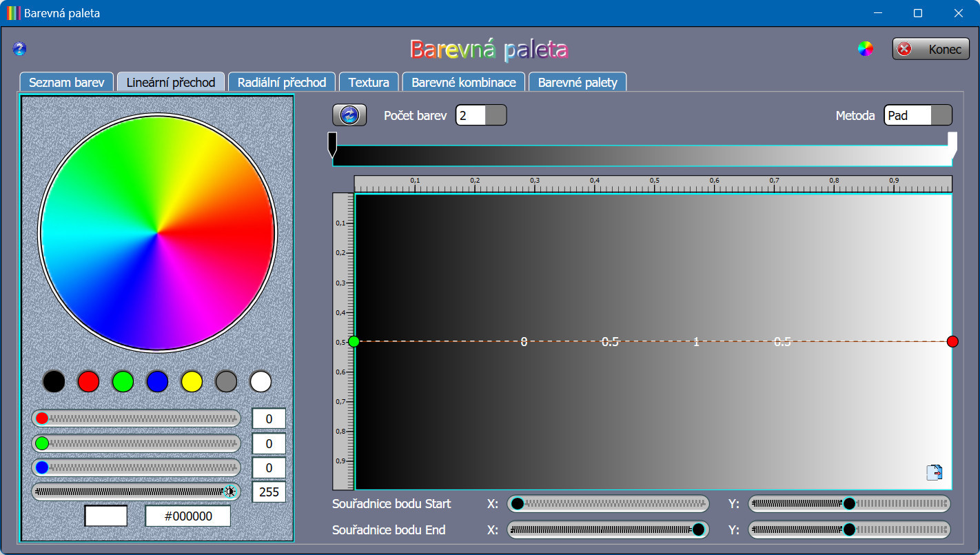Viewport: 980px width, 555px height.
Task: Click the red channel value field
Action: pyautogui.click(x=269, y=418)
